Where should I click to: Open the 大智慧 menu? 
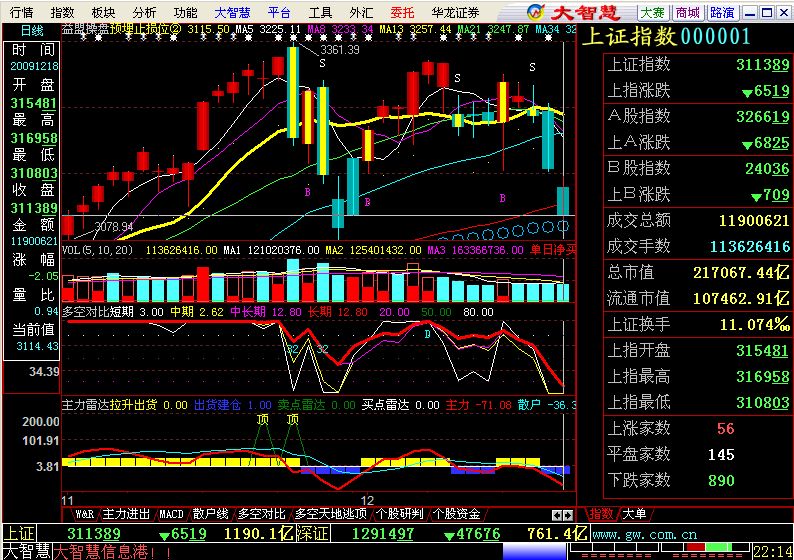pyautogui.click(x=232, y=12)
